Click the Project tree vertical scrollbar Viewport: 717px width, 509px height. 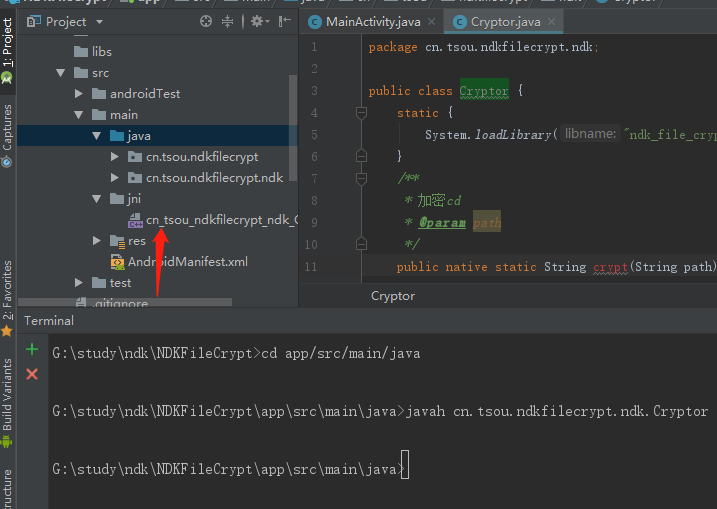tap(293, 128)
